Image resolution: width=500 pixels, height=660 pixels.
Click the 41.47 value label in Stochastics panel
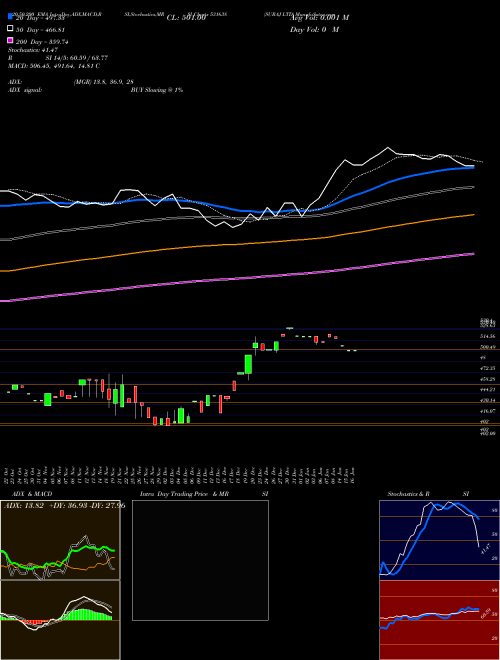pos(485,549)
